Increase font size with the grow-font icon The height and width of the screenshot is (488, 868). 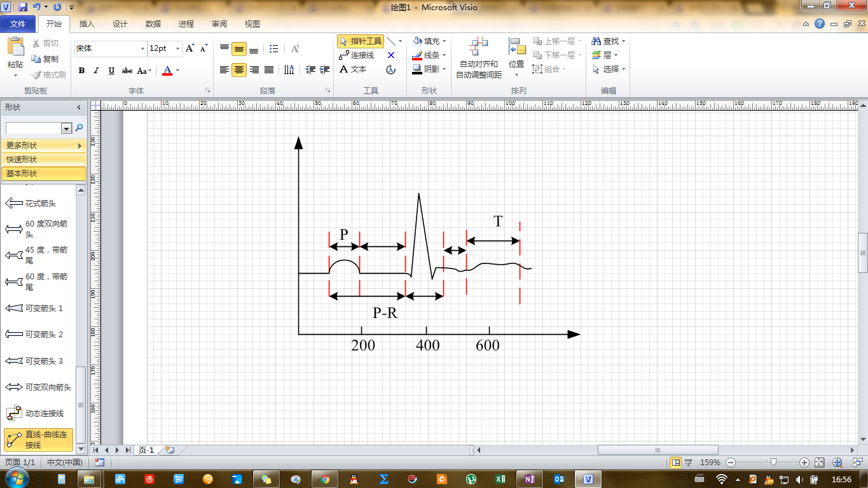pos(189,48)
